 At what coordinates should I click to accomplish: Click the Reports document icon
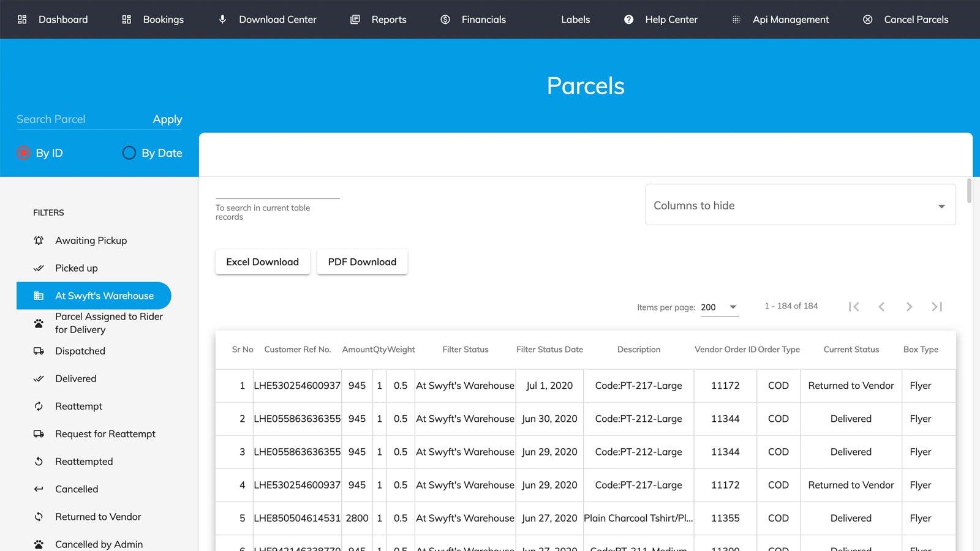tap(355, 20)
